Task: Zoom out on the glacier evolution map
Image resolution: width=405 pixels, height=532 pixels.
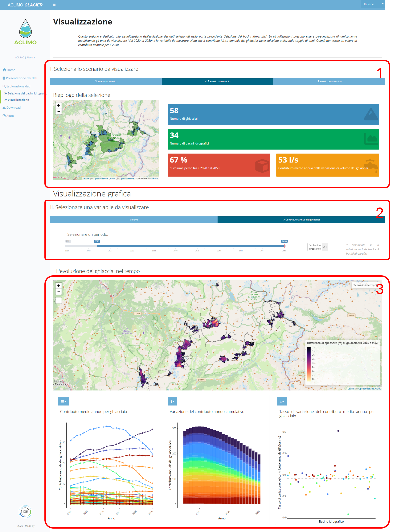Action: pyautogui.click(x=59, y=292)
